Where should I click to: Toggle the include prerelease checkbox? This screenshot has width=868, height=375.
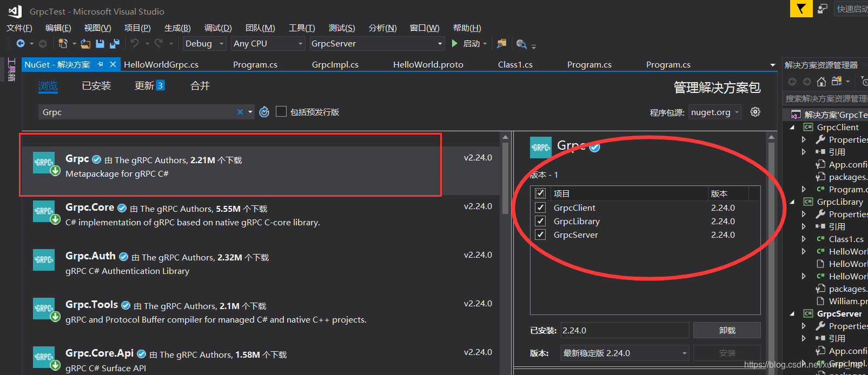pyautogui.click(x=281, y=112)
